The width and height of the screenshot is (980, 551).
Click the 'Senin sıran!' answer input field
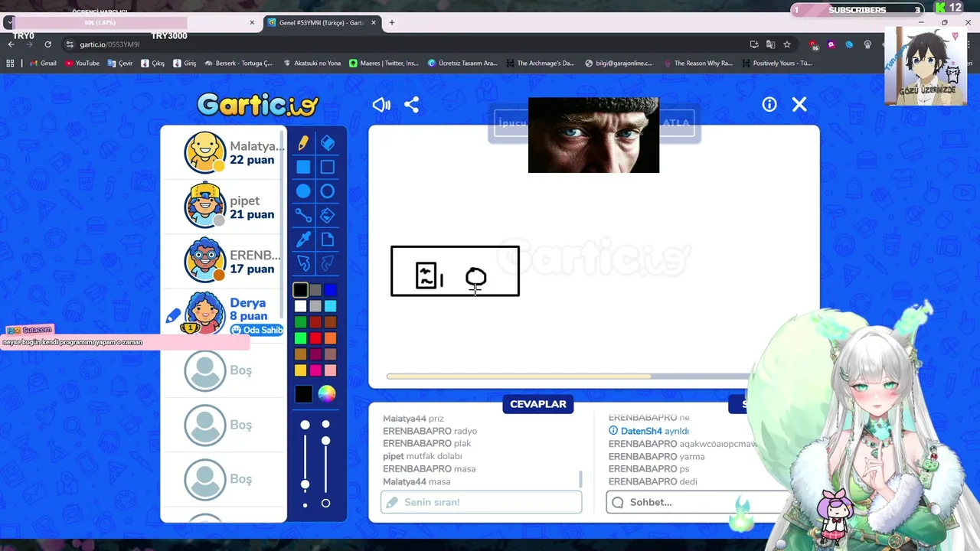point(481,502)
